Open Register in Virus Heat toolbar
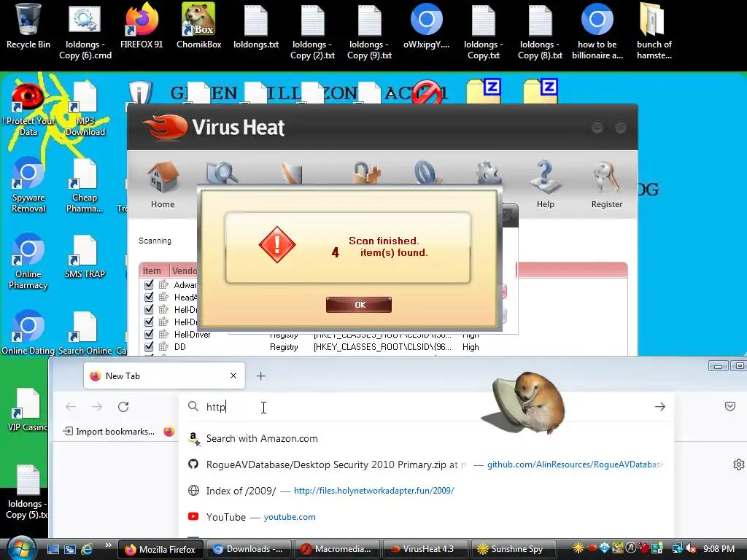The image size is (747, 560). tap(606, 186)
